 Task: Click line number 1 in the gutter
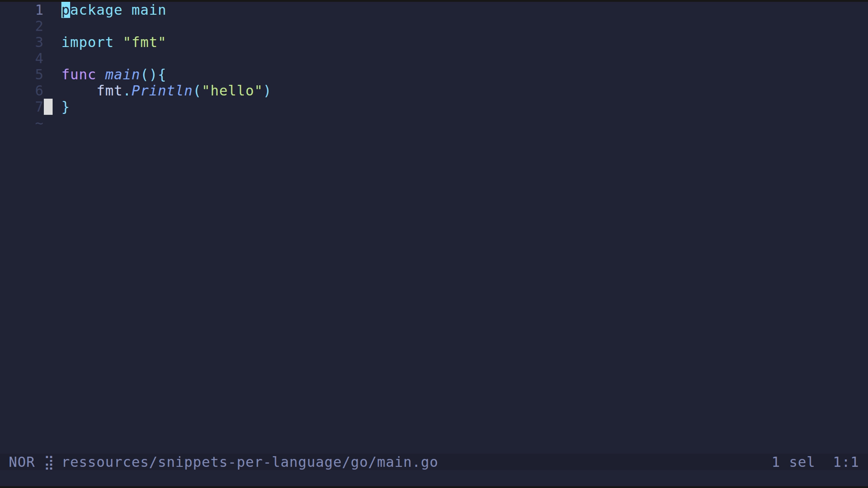pyautogui.click(x=39, y=10)
